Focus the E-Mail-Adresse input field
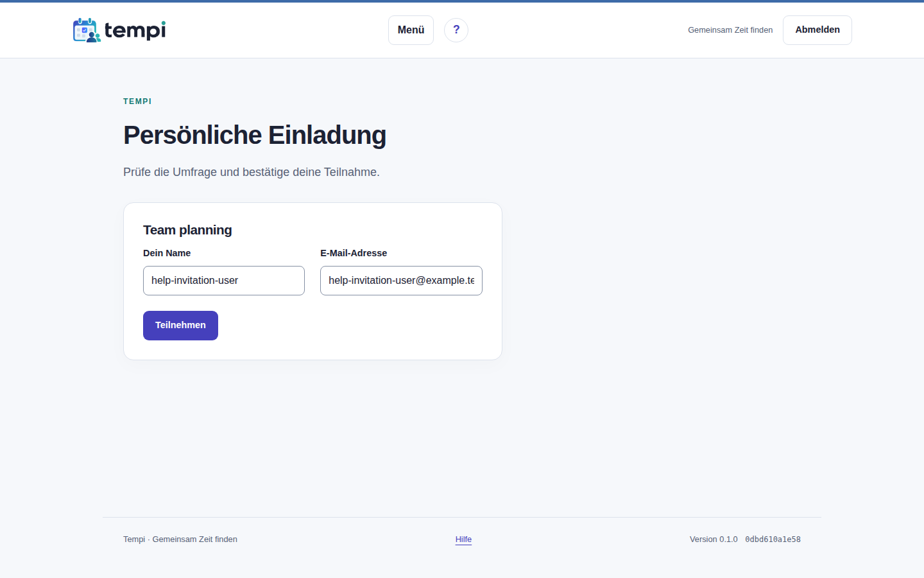 tap(401, 281)
